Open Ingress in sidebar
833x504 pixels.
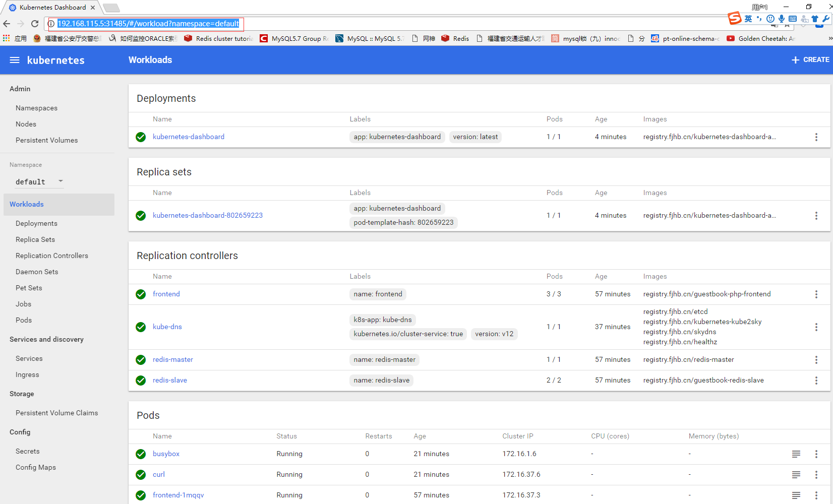[27, 375]
